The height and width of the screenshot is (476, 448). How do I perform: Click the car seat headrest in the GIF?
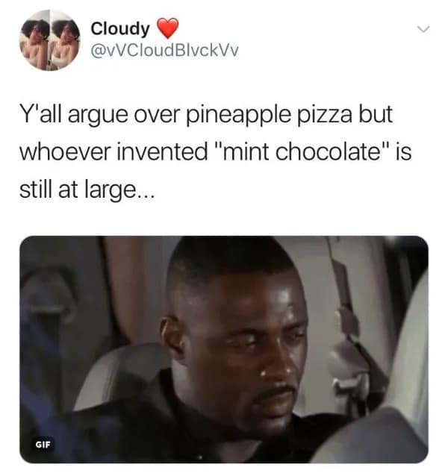(x=122, y=377)
